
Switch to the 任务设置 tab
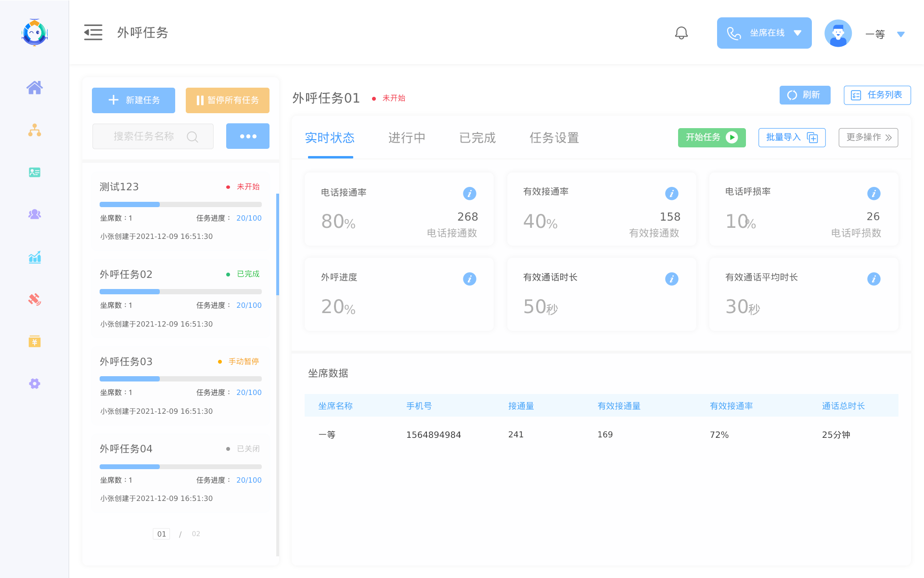pyautogui.click(x=554, y=138)
